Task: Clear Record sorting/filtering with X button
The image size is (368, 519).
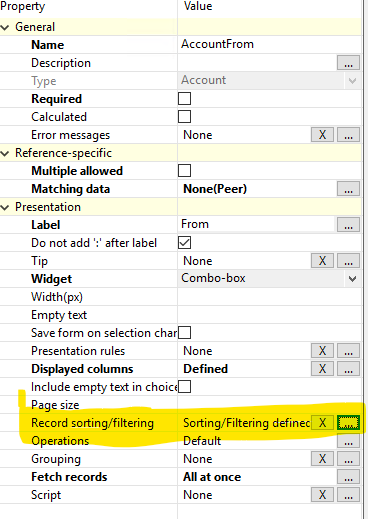Action: [x=322, y=423]
